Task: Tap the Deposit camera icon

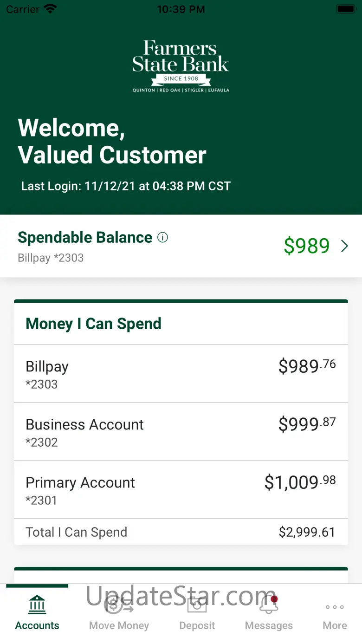Action: pos(197,605)
